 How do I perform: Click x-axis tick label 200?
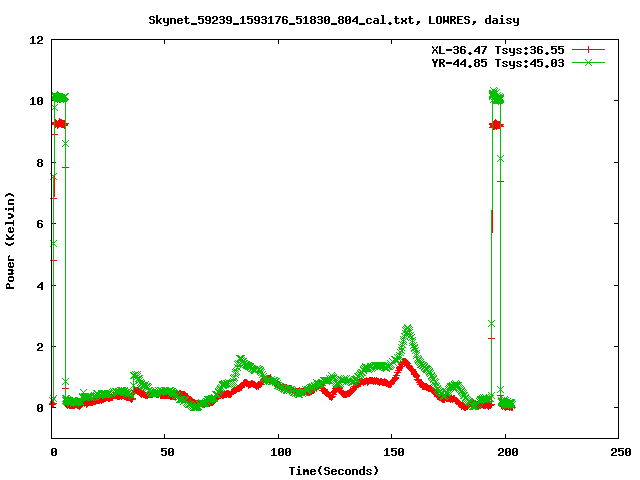507,452
